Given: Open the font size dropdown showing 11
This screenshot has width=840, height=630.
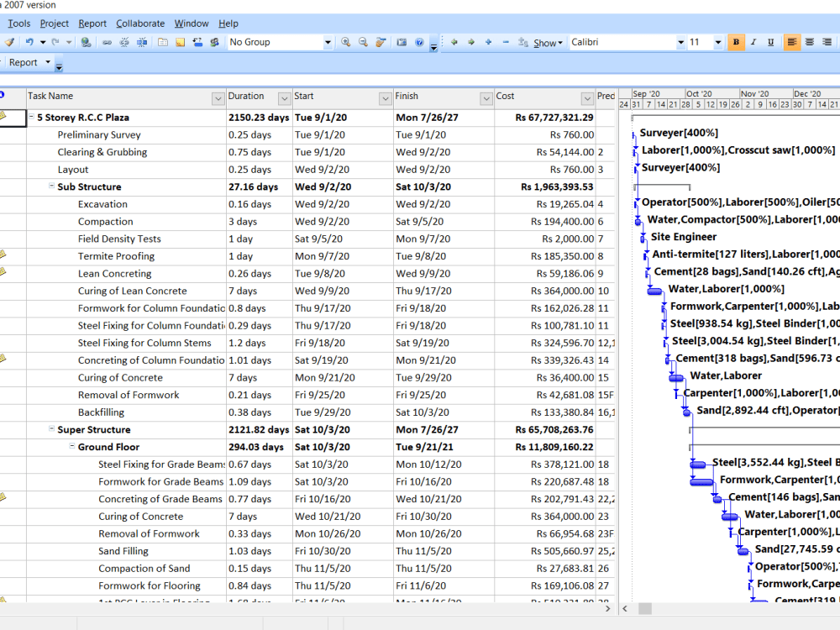Looking at the screenshot, I should [x=719, y=40].
